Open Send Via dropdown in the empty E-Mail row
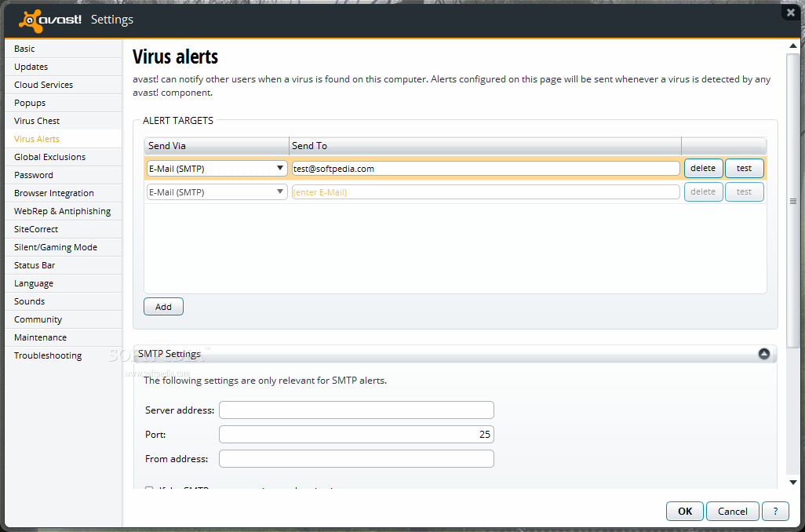The width and height of the screenshot is (805, 532). pyautogui.click(x=217, y=192)
